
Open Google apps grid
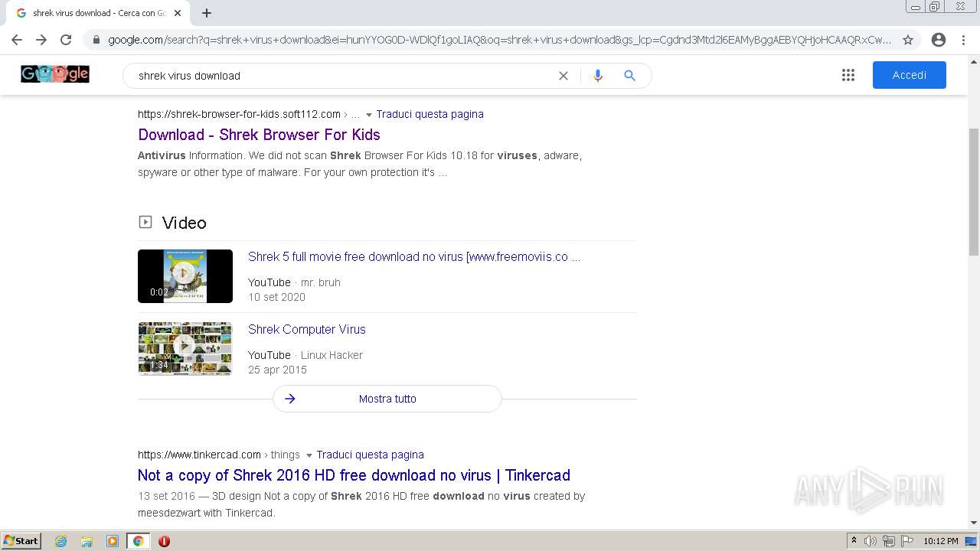click(848, 75)
